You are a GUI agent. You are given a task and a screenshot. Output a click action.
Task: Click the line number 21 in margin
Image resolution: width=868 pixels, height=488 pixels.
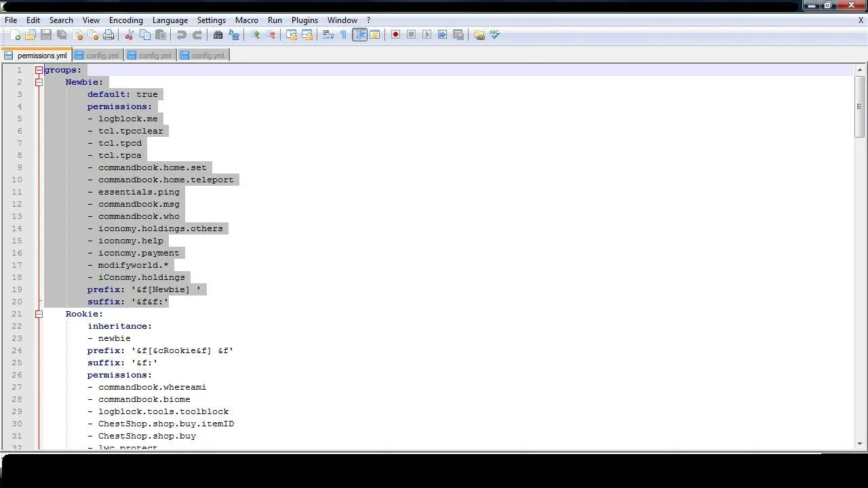[x=17, y=314]
